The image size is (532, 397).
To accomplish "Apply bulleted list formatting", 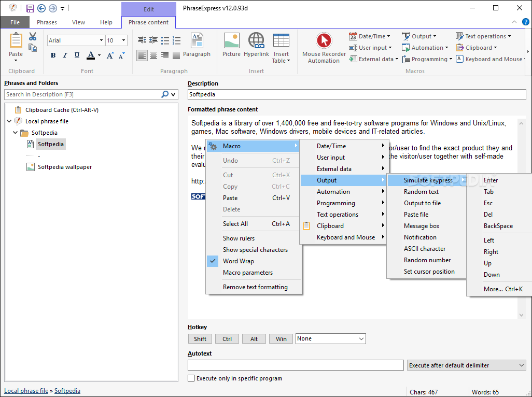I will [x=165, y=40].
